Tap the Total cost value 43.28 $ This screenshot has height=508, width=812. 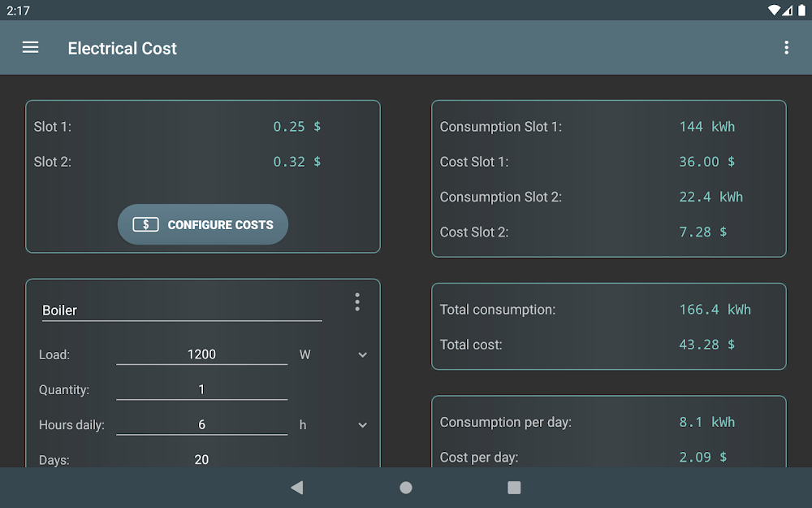(x=706, y=345)
